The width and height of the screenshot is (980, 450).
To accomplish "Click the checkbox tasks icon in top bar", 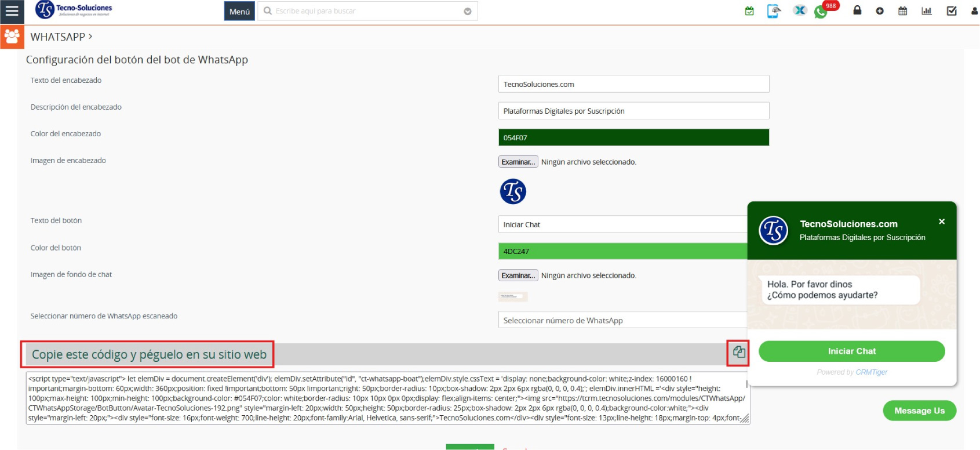I will click(x=952, y=11).
